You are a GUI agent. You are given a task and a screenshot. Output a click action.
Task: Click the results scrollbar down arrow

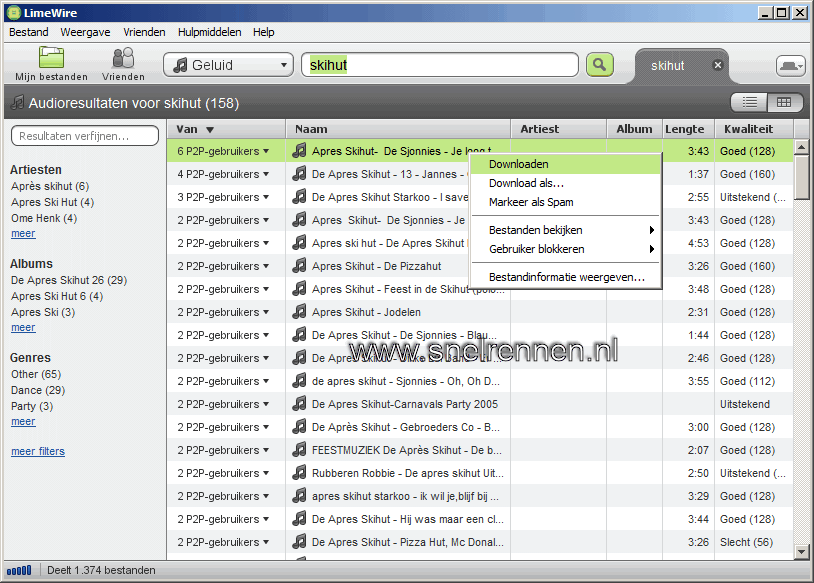[x=801, y=552]
